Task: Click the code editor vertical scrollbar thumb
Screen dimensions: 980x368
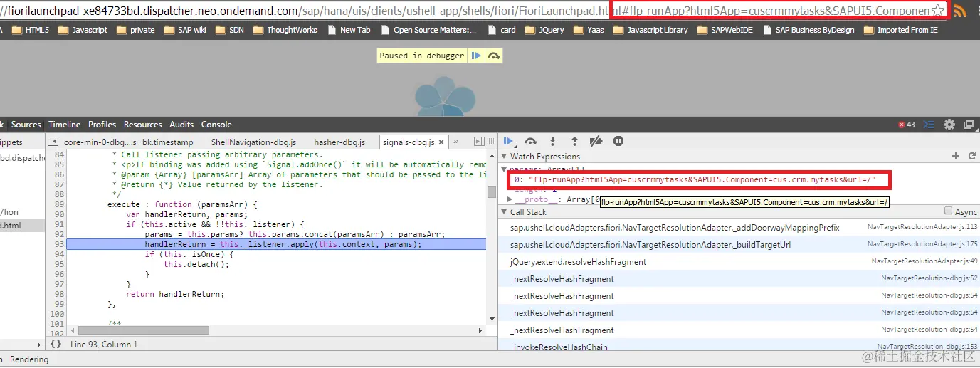Action: [x=491, y=191]
